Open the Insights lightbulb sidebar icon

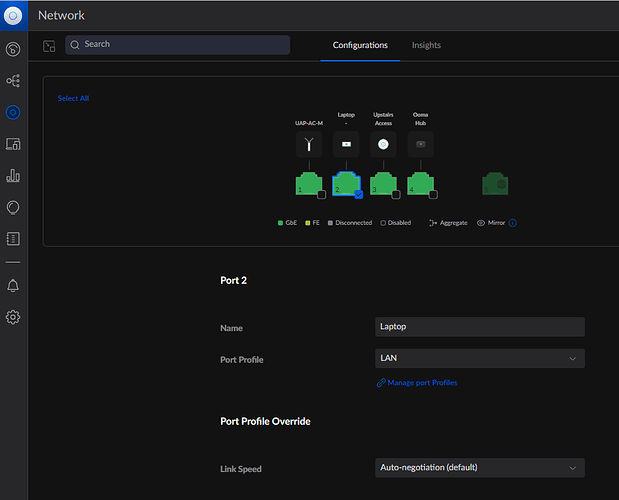coord(13,207)
